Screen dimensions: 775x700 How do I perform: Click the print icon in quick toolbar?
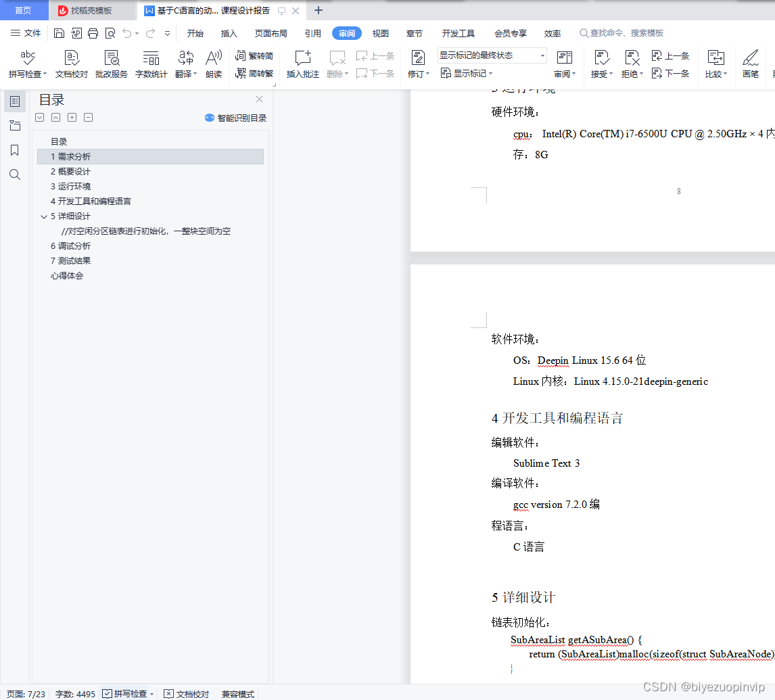93,33
